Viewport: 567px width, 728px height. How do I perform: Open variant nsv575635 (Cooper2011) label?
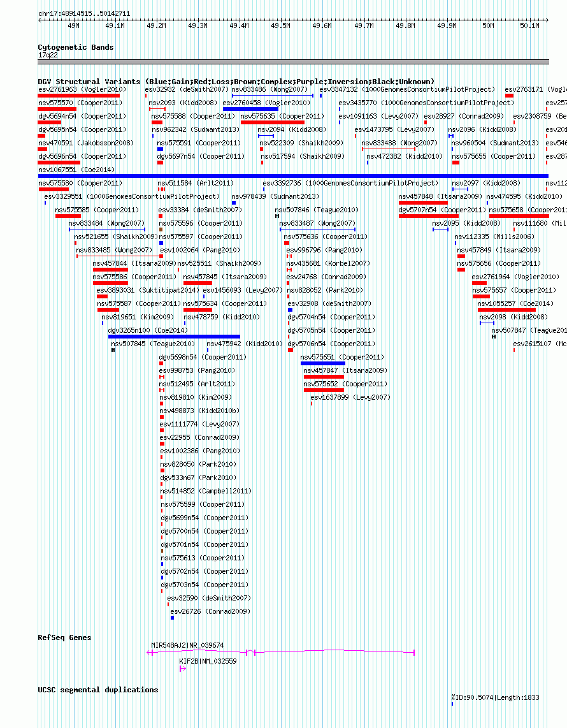tap(282, 116)
